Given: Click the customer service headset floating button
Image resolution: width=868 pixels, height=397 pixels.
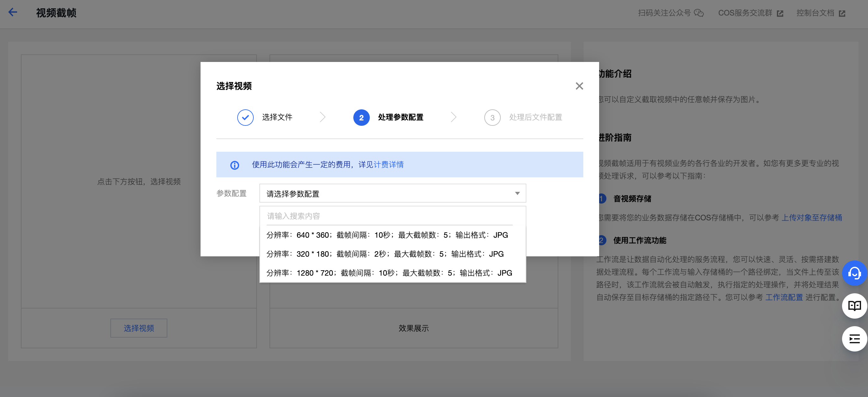Looking at the screenshot, I should tap(854, 273).
